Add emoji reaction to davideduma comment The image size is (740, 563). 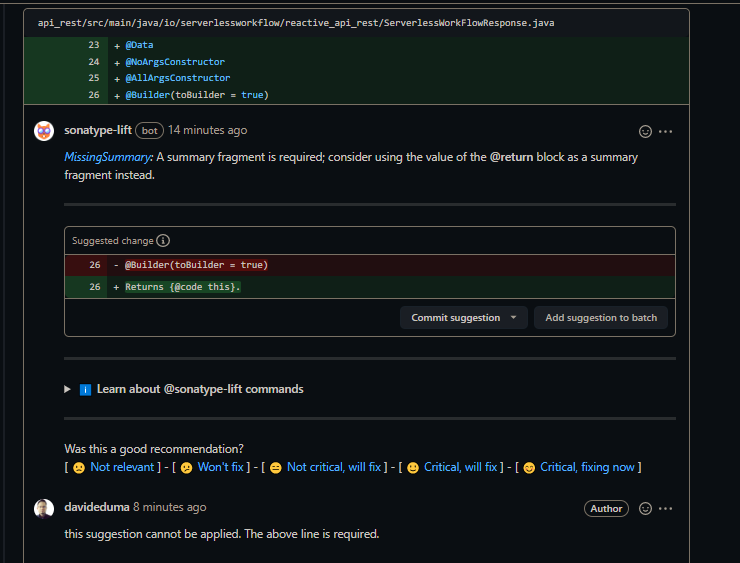coord(645,508)
